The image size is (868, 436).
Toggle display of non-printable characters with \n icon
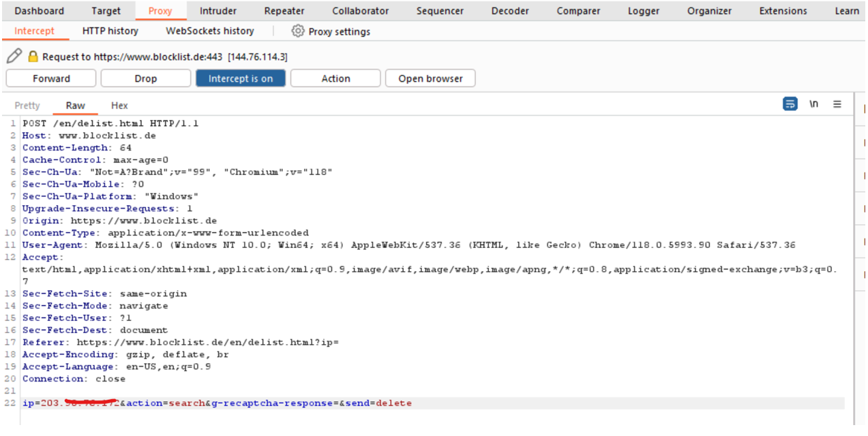813,104
